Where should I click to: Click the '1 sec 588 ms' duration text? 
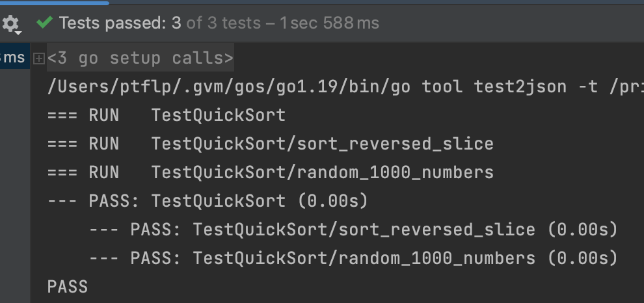[329, 23]
